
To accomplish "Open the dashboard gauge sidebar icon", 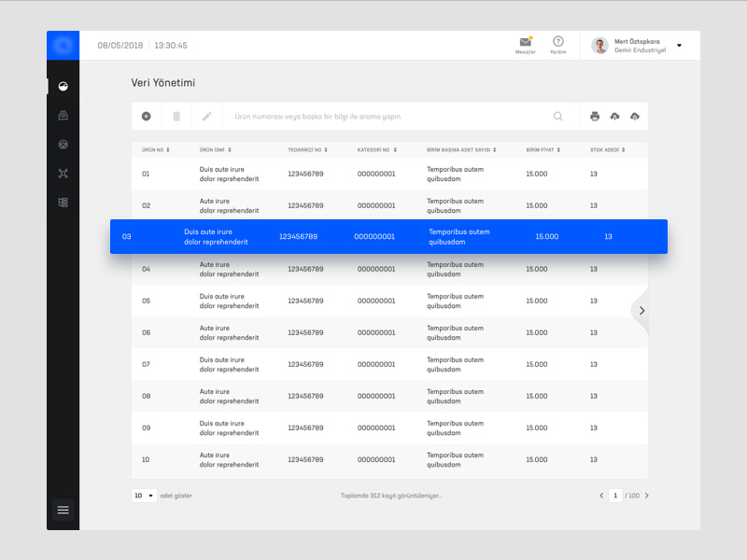I will point(63,86).
